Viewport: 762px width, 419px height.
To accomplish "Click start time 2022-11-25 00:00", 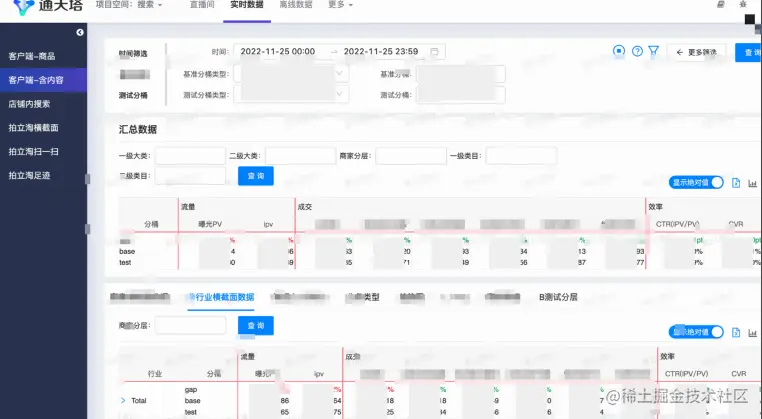I will coord(277,52).
